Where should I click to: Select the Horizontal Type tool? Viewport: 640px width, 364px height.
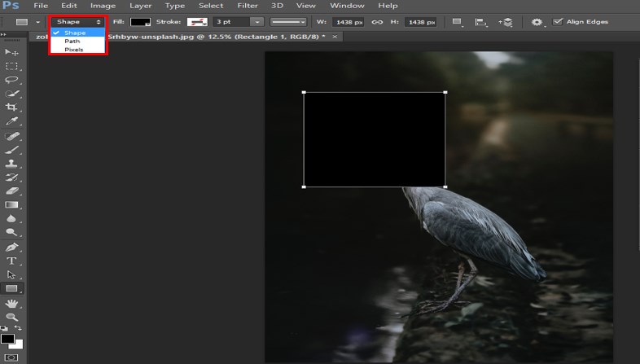(11, 261)
